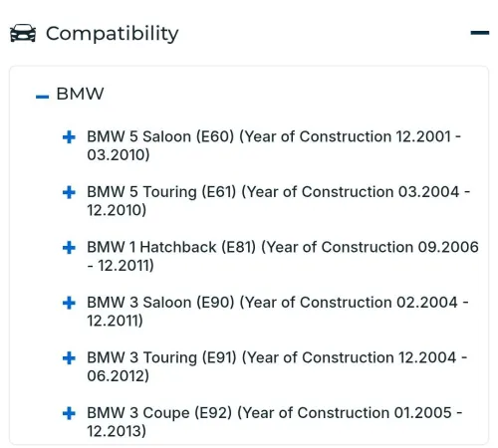Expand BMW 1 Hatchback (E81) plus icon

[x=69, y=248]
